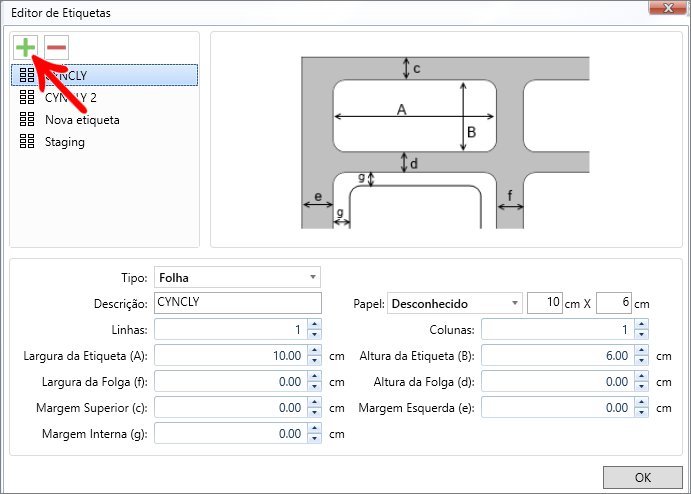Click the paper width field showing 10

click(544, 303)
